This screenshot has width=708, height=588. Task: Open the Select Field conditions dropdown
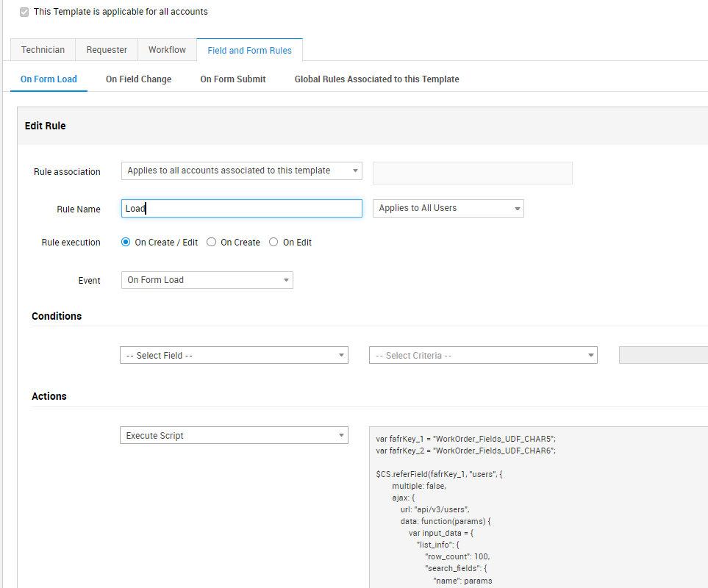click(234, 356)
